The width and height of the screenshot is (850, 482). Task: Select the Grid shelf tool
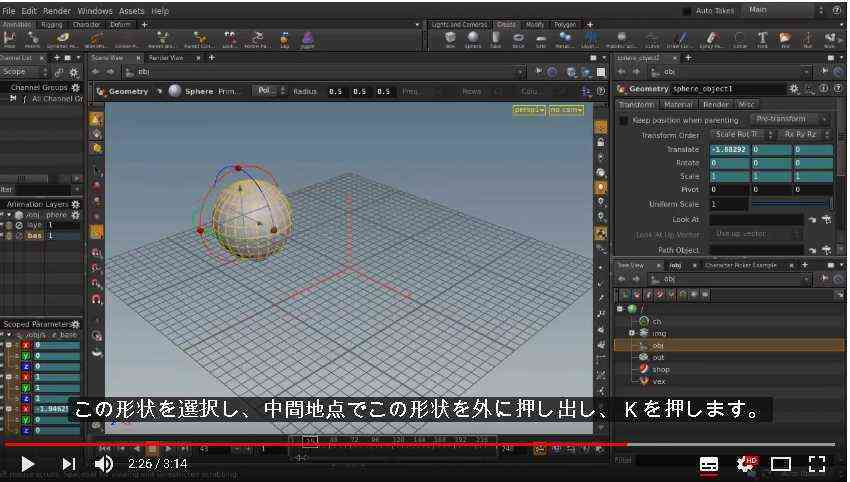click(x=541, y=40)
